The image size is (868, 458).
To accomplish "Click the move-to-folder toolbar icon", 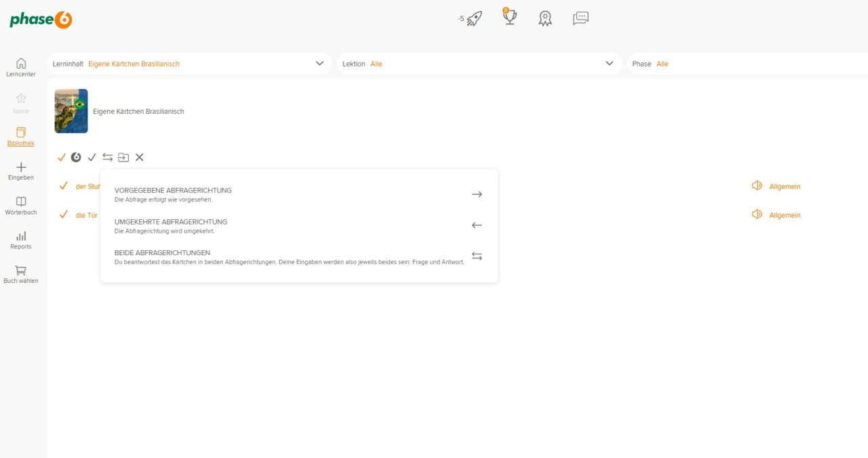I will coord(123,157).
